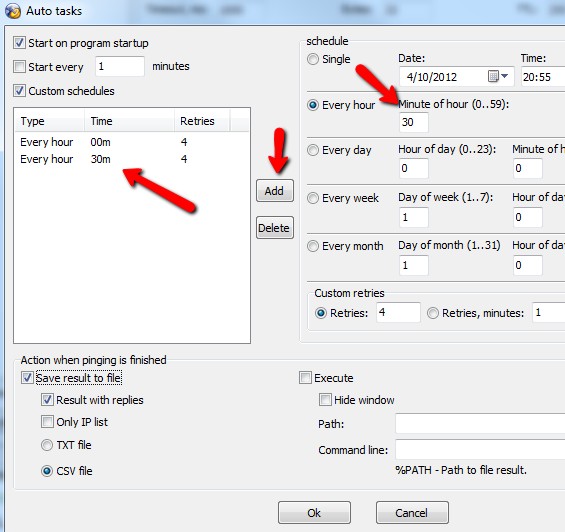
Task: Select the Every hour radio button
Action: coord(313,105)
